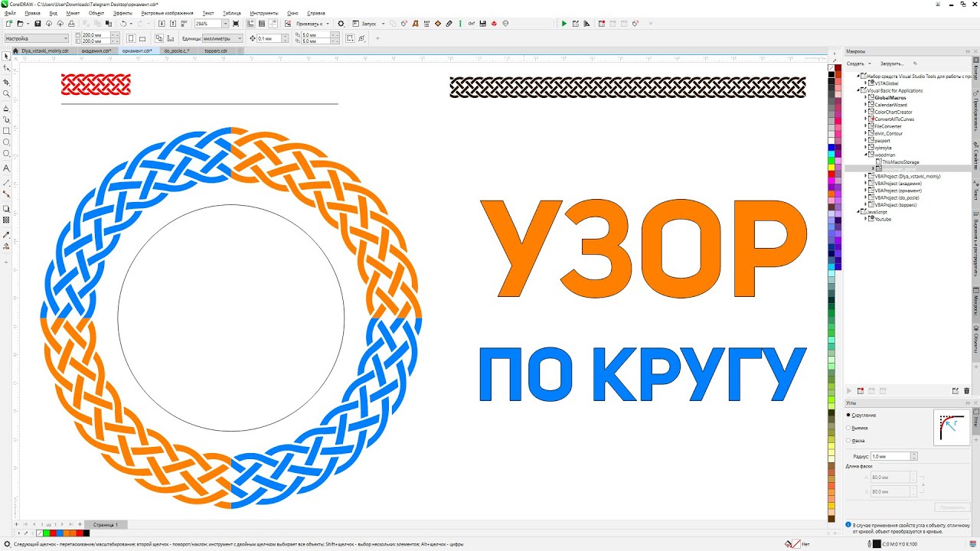Image resolution: width=980 pixels, height=551 pixels.
Task: Select the Ellipse tool in the toolbox
Action: [x=7, y=142]
